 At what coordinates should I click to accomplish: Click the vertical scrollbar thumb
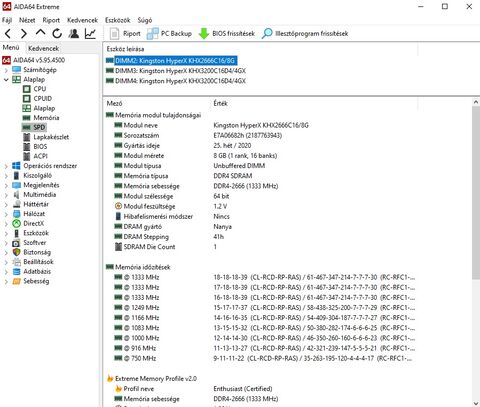pos(476,193)
